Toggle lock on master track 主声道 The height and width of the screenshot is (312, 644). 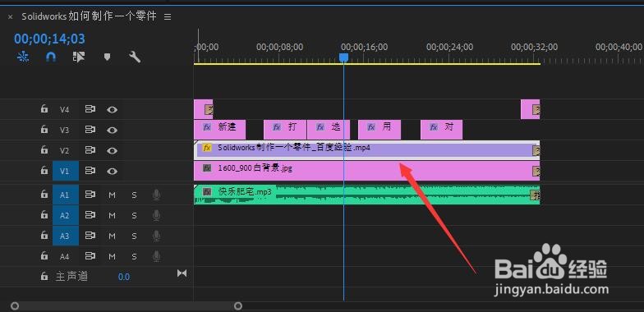pyautogui.click(x=44, y=276)
